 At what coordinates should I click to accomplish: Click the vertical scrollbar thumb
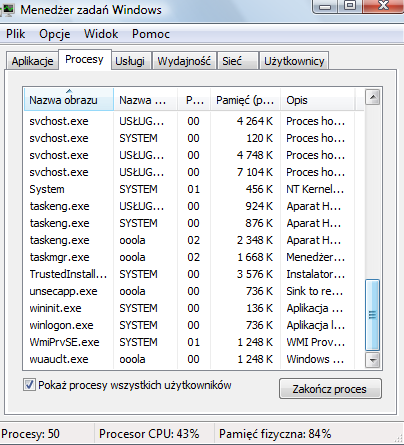(372, 315)
